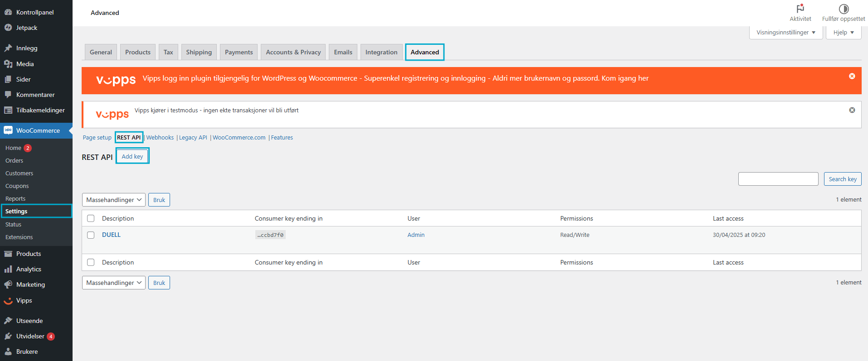Open the Features sub-link
Screen dimensions: 868x361
(282, 138)
